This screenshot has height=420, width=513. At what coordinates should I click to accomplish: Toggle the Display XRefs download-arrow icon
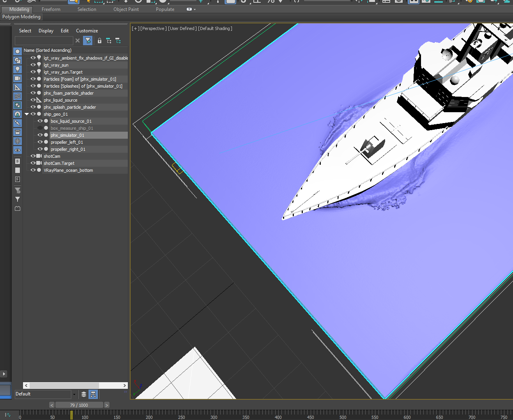pyautogui.click(x=18, y=114)
